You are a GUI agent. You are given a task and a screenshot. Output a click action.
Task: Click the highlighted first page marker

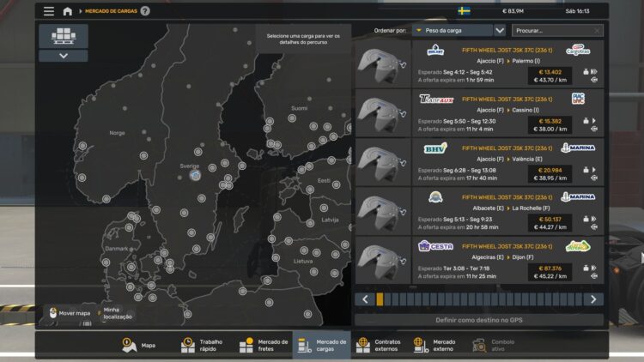click(380, 299)
